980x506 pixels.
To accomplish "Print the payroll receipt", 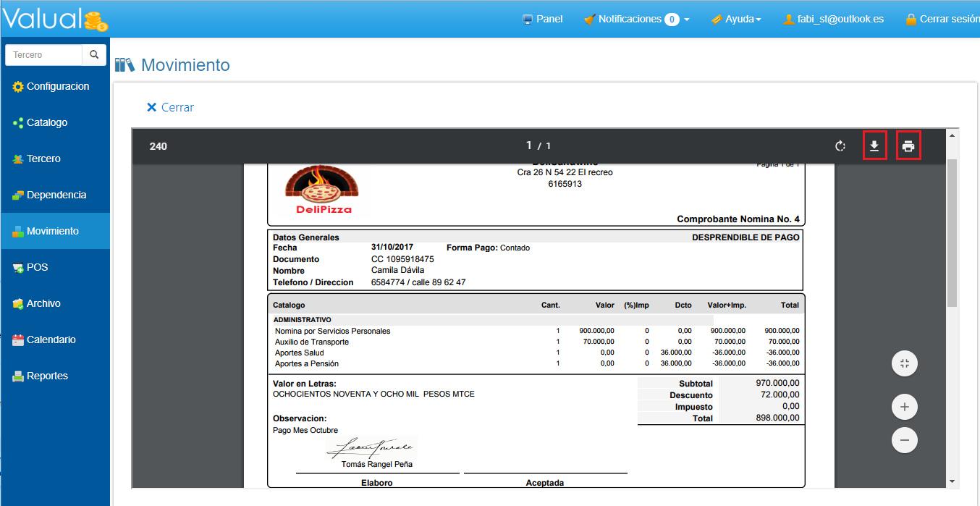I will (x=908, y=146).
